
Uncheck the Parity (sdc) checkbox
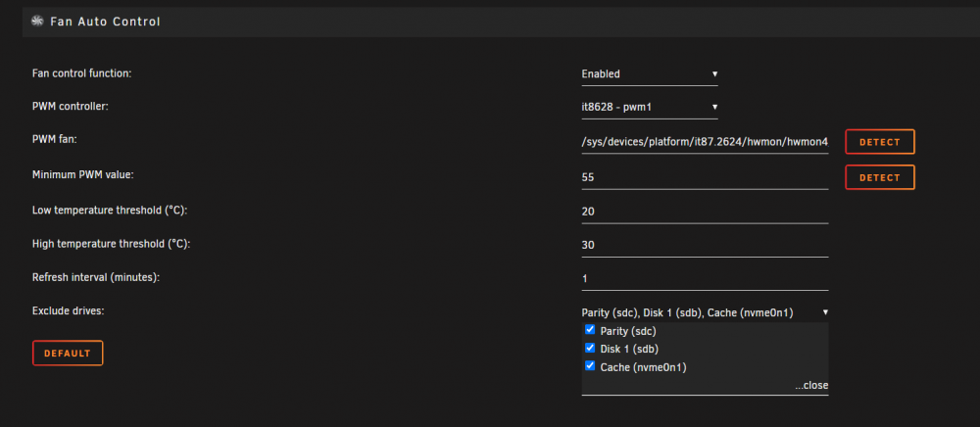coord(589,330)
